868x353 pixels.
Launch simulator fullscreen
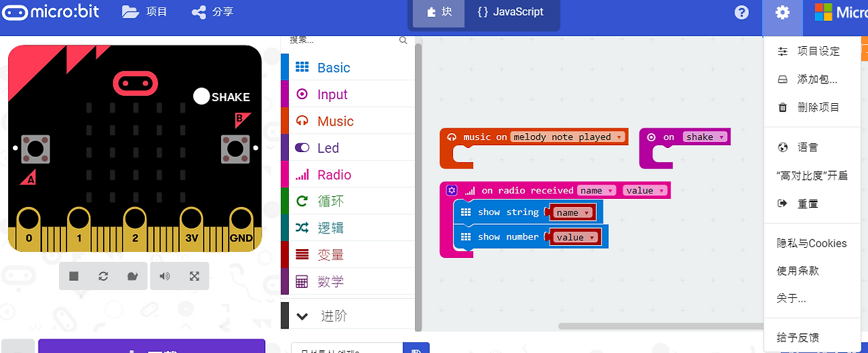[x=195, y=276]
